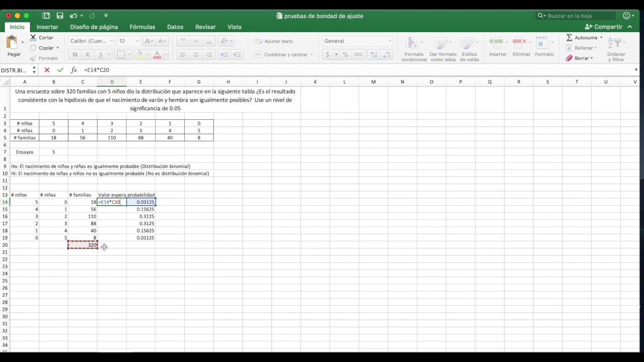
Task: Pick the red font color swatch
Action: coord(157,54)
